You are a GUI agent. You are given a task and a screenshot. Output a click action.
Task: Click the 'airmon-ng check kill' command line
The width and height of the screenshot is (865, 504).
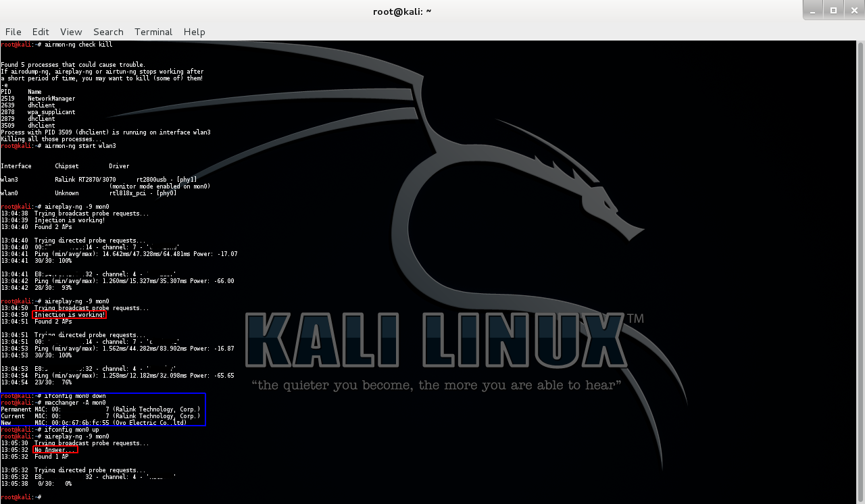click(57, 45)
